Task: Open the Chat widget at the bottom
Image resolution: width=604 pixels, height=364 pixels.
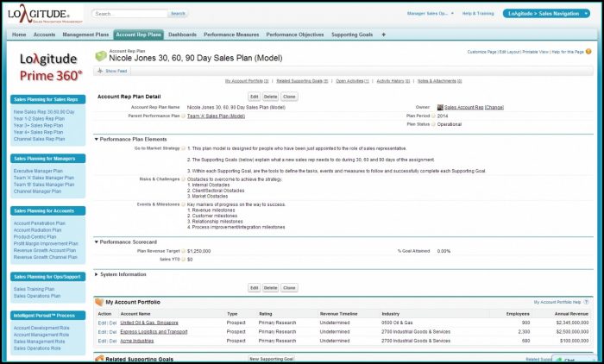Action: [x=574, y=360]
